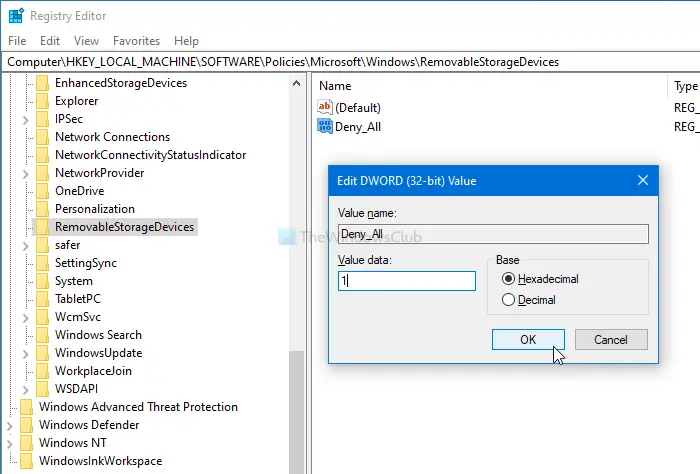Click the WorkplaceJoin folder icon

pyautogui.click(x=42, y=371)
